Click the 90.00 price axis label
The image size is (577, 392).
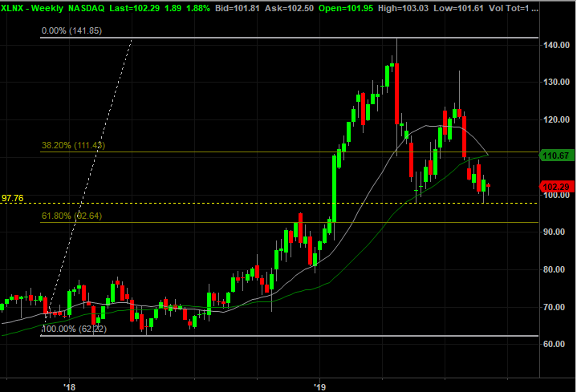[x=556, y=232]
